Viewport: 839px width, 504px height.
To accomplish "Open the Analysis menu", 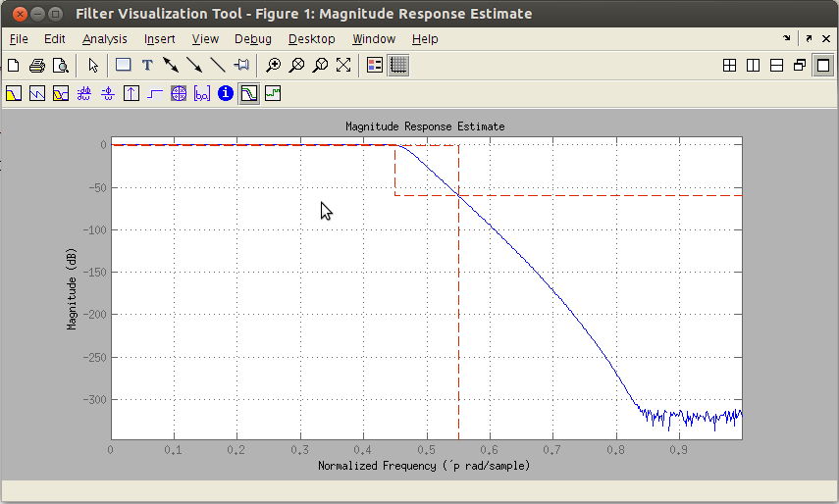I will point(105,39).
